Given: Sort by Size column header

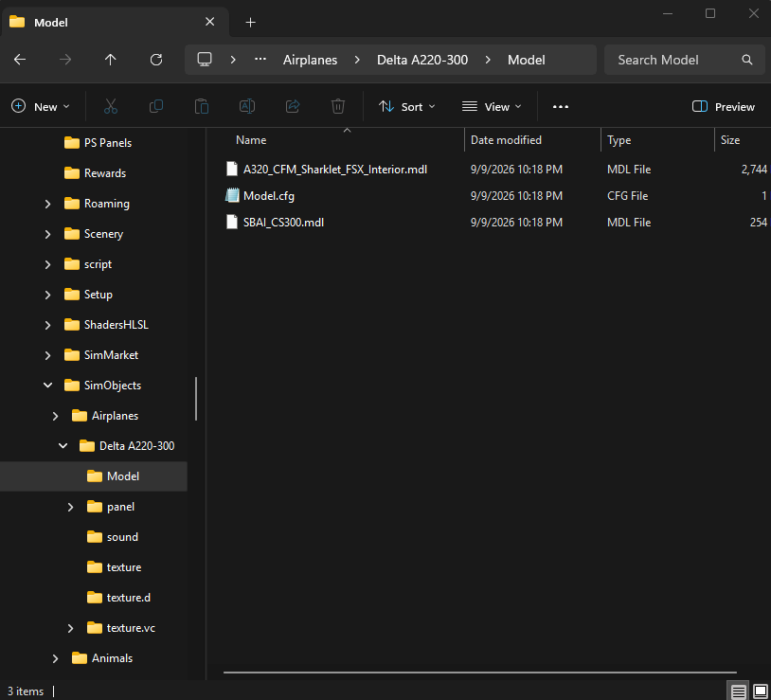Looking at the screenshot, I should (x=730, y=140).
